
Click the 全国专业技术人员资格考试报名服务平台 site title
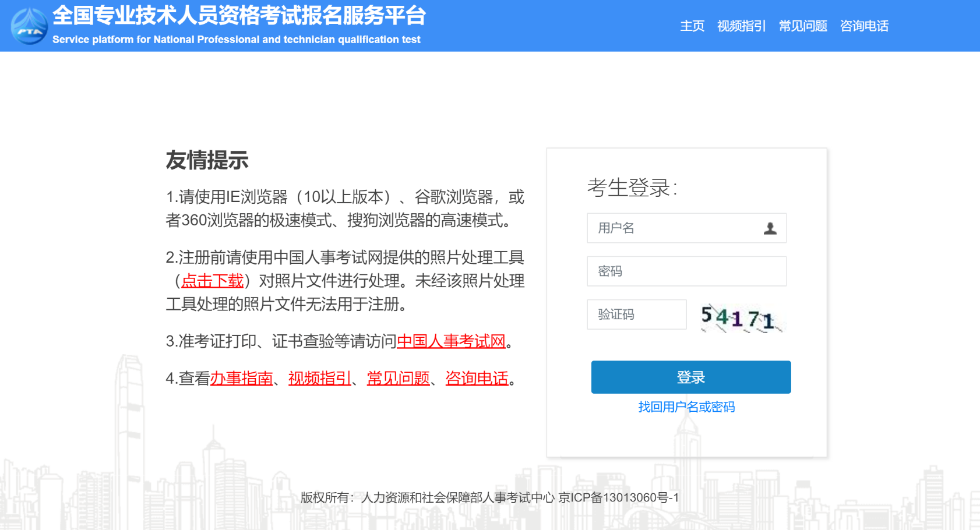[x=239, y=16]
